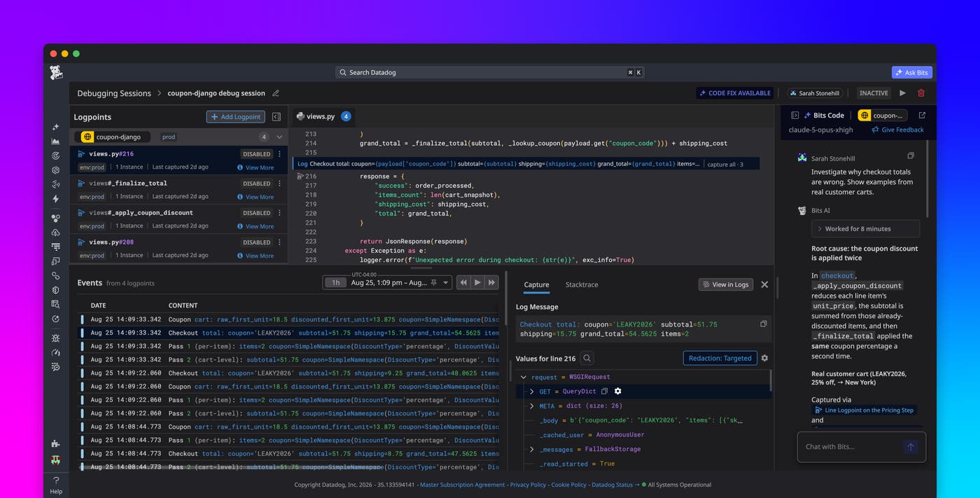The width and height of the screenshot is (980, 498).
Task: Open the integrations puzzle sidebar icon
Action: 56,443
